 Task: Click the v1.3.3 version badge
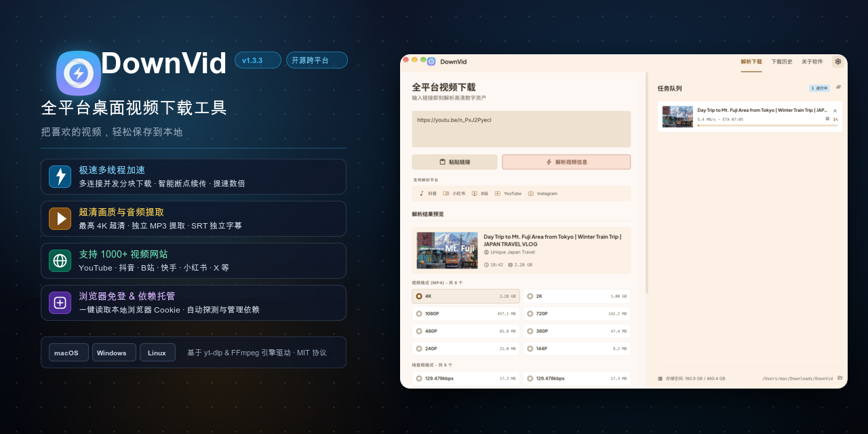point(258,60)
